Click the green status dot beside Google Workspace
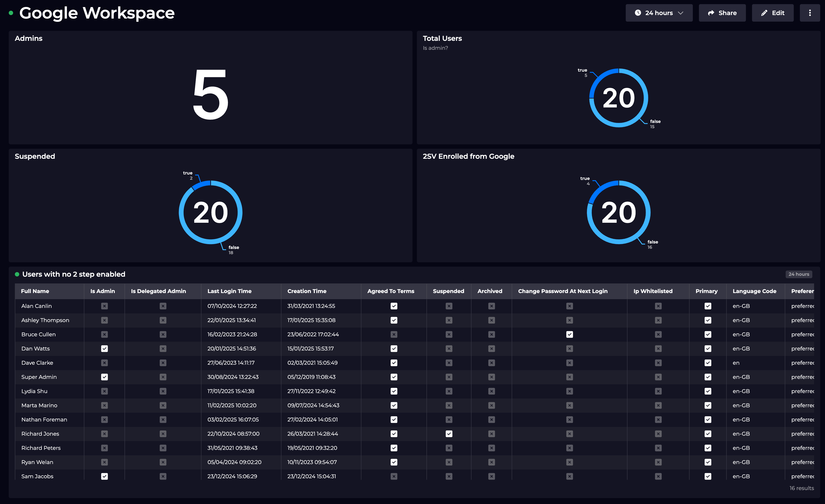 11,13
